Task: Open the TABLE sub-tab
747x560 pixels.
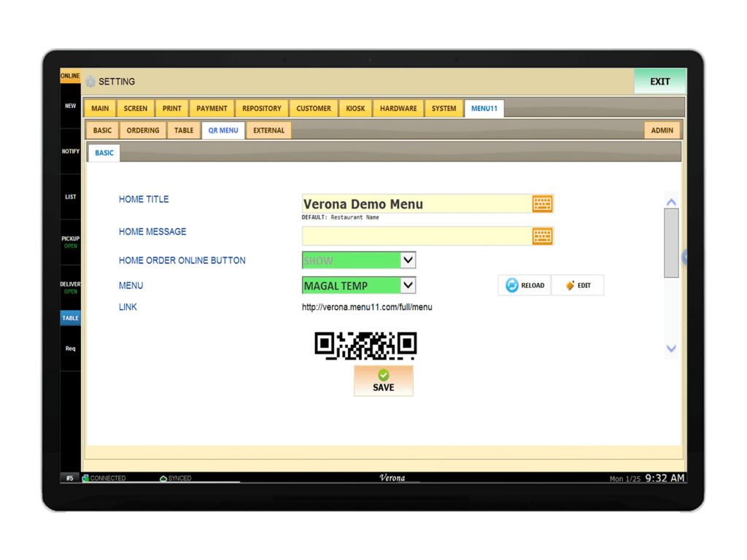Action: [184, 131]
